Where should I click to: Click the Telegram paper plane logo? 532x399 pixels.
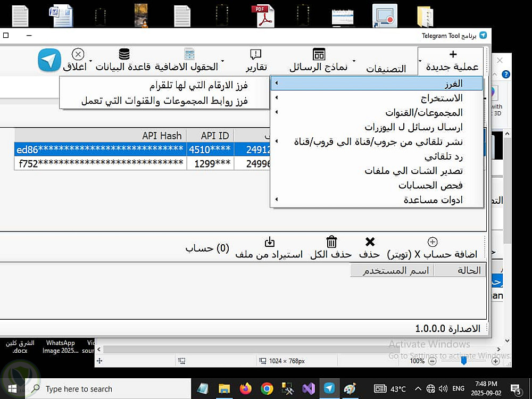tap(49, 60)
